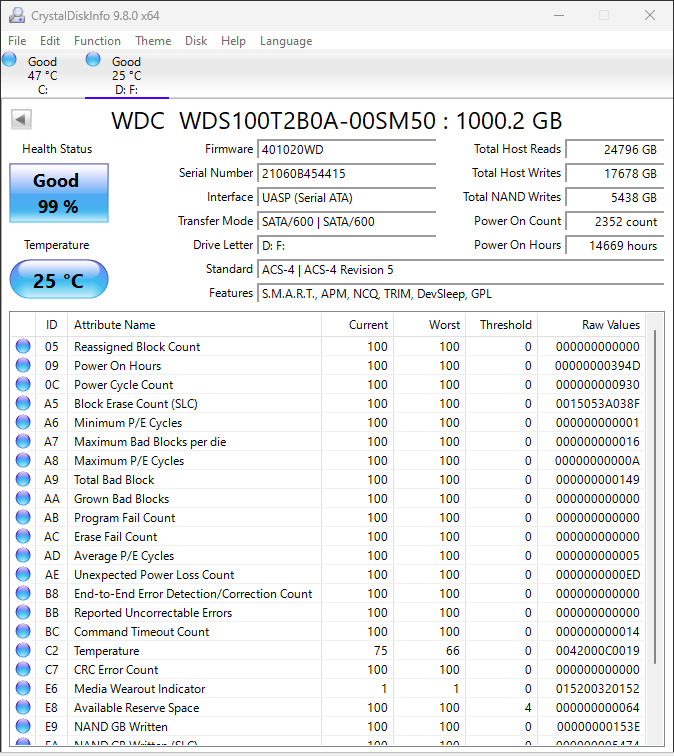The width and height of the screenshot is (674, 756).
Task: Click status orb of Temperature attribute row
Action: 23,650
